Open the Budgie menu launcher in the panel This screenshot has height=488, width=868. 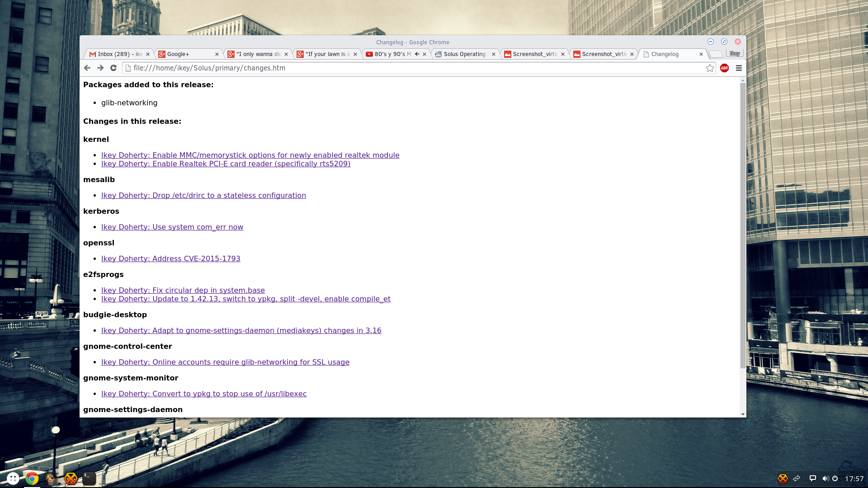(x=13, y=479)
